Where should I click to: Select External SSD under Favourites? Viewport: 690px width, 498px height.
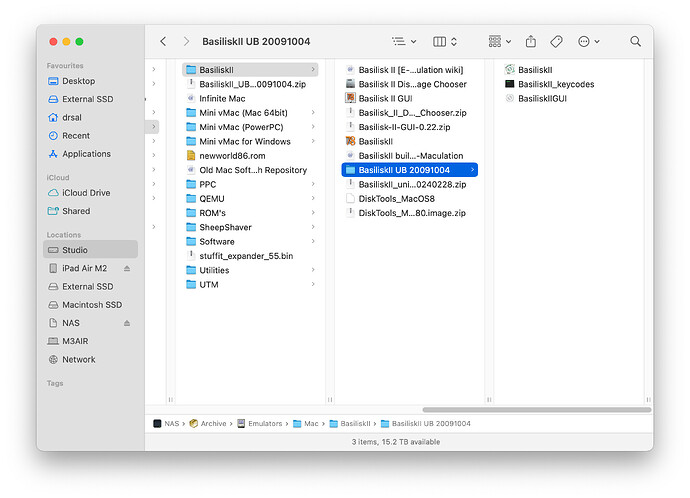tap(90, 99)
